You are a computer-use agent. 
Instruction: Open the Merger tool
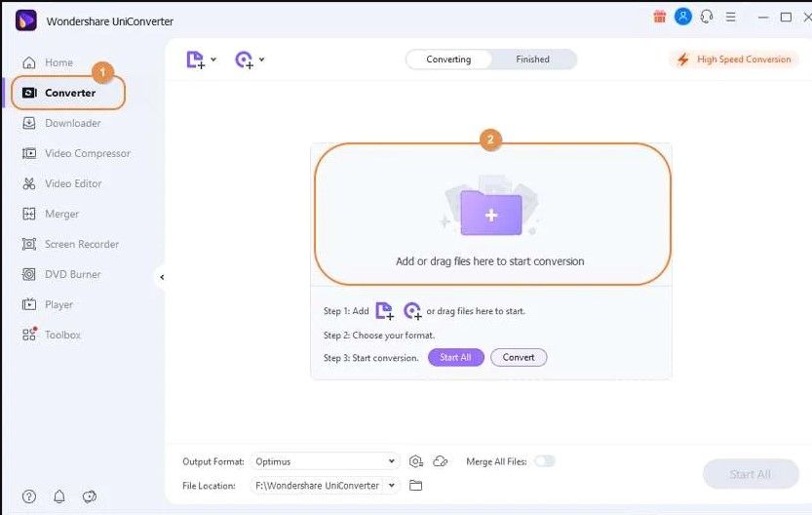51,214
